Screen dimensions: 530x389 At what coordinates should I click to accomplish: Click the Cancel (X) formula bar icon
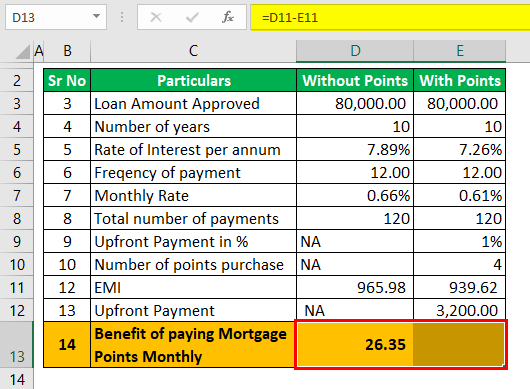[x=156, y=17]
